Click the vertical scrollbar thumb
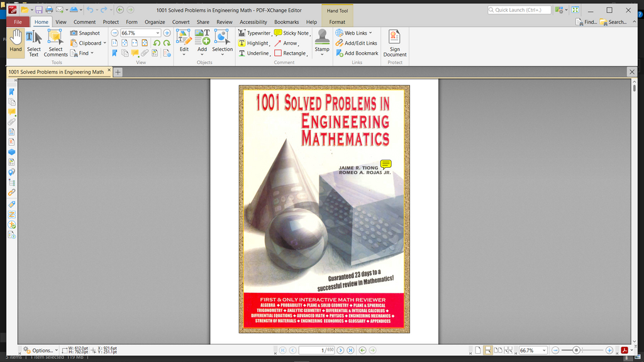 point(634,87)
